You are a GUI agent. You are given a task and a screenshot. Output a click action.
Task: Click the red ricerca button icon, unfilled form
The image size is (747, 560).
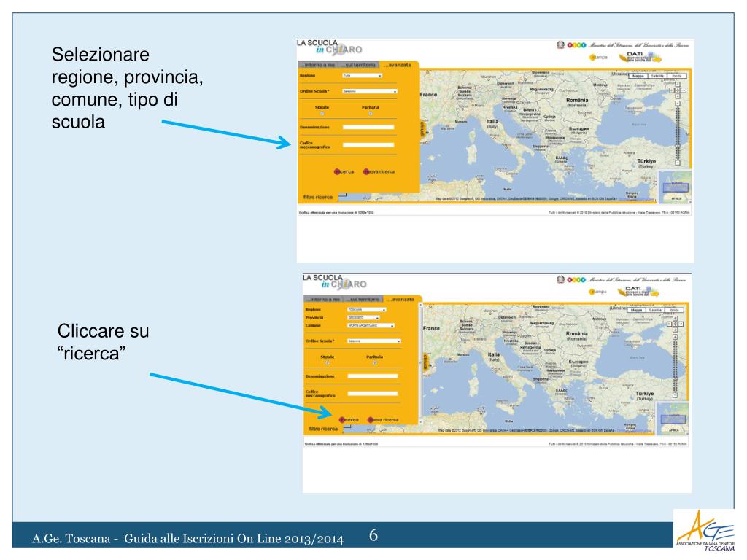click(337, 171)
